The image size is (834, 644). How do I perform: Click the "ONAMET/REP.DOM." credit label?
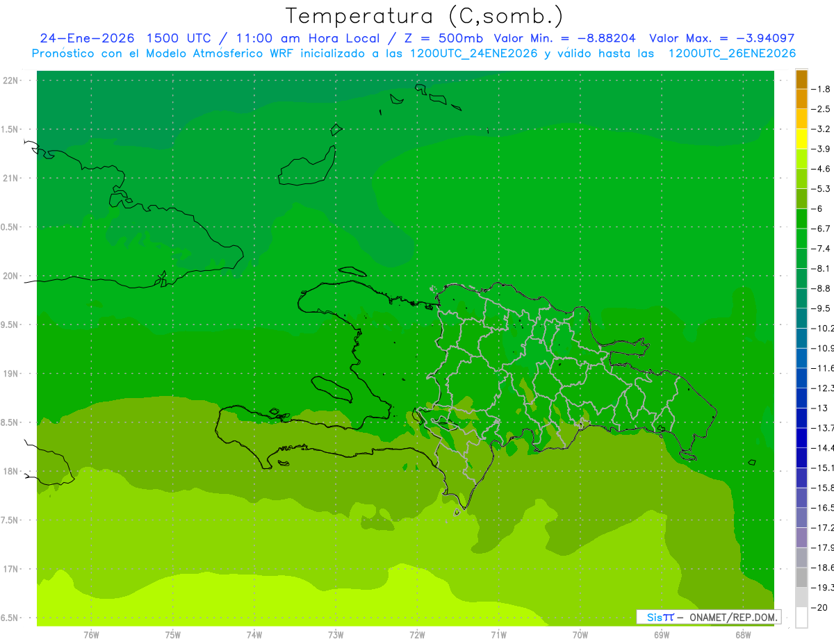point(732,618)
